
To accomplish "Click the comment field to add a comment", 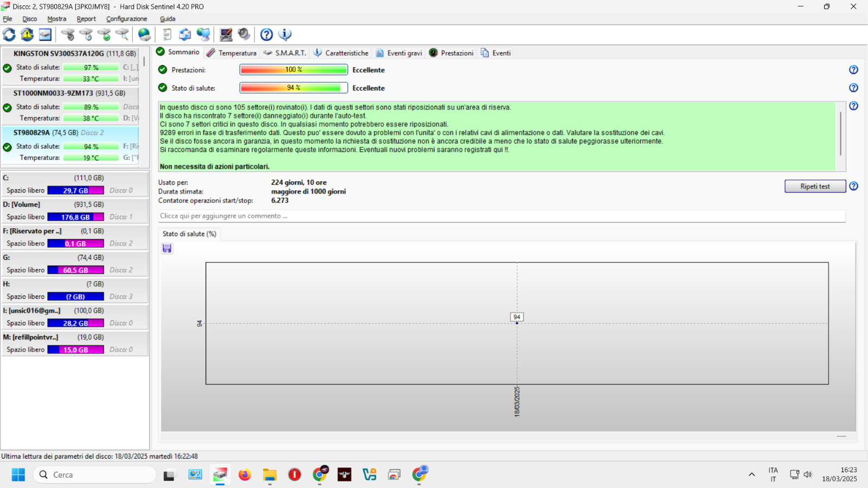I will click(x=502, y=216).
